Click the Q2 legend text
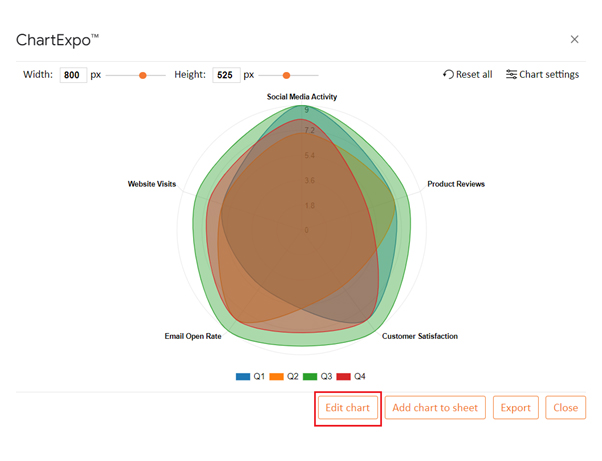Screen dimensions: 602x461 [x=293, y=377]
